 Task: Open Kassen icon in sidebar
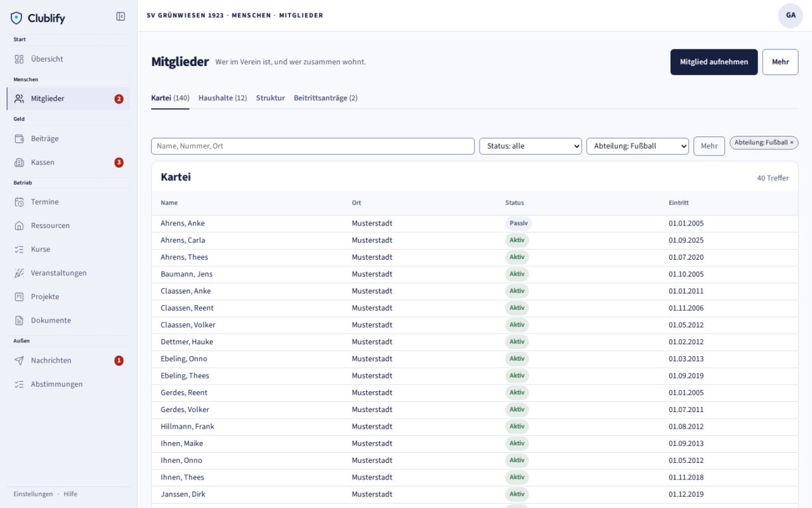pyautogui.click(x=19, y=163)
